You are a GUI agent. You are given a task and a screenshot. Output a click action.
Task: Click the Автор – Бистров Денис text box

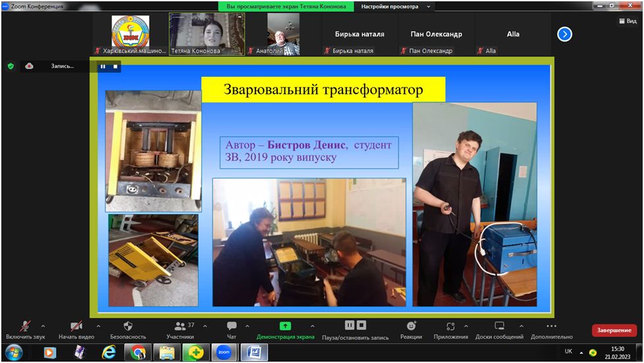pyautogui.click(x=309, y=152)
